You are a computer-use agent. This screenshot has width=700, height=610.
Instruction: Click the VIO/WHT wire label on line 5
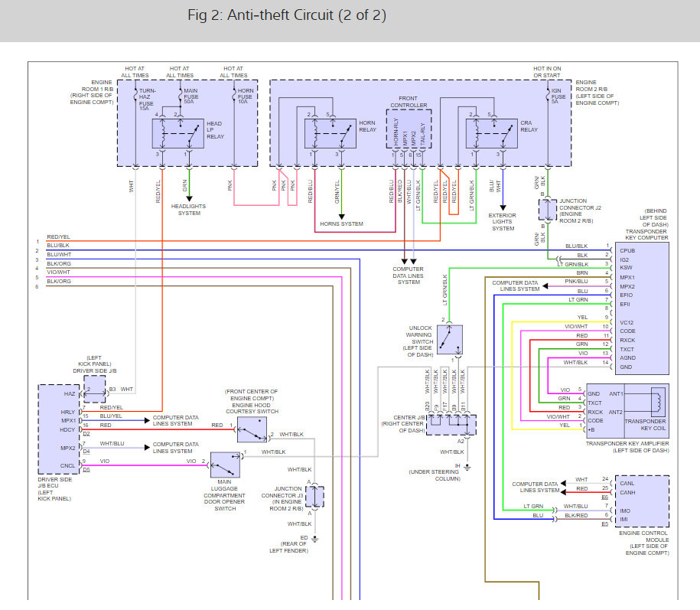[58, 272]
